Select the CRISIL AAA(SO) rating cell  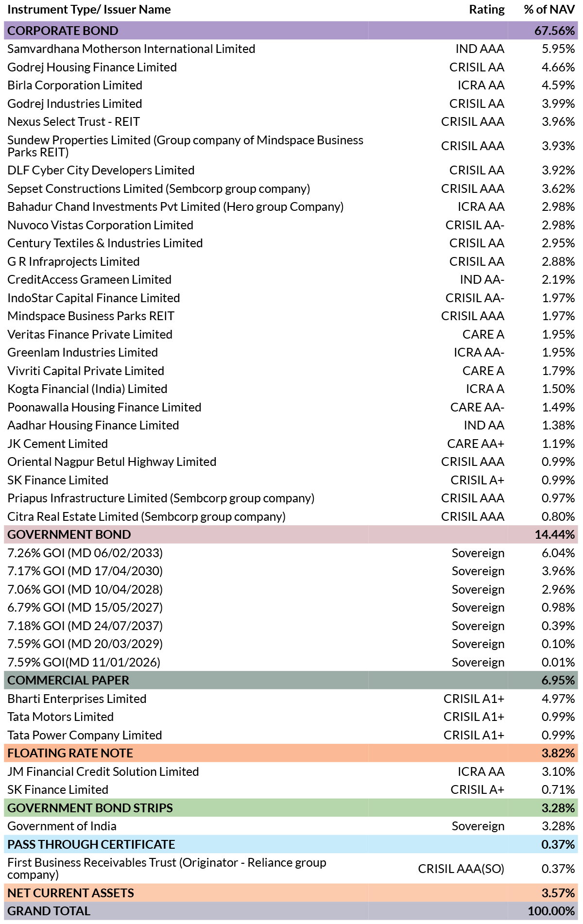coord(461,869)
